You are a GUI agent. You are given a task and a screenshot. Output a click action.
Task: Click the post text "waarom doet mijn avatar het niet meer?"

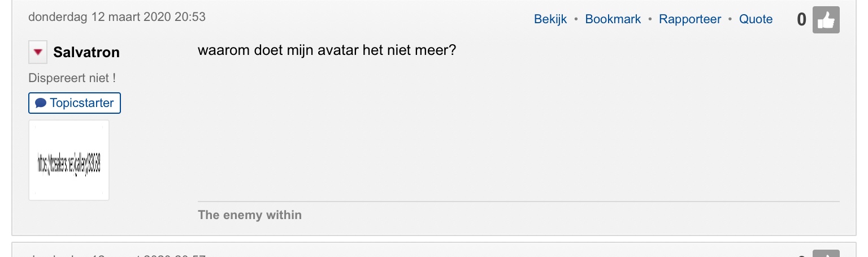click(327, 50)
